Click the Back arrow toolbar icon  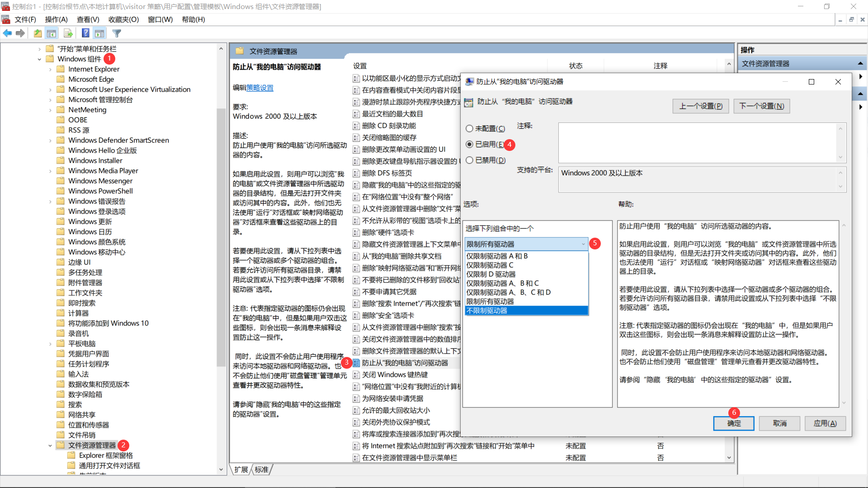[x=7, y=33]
